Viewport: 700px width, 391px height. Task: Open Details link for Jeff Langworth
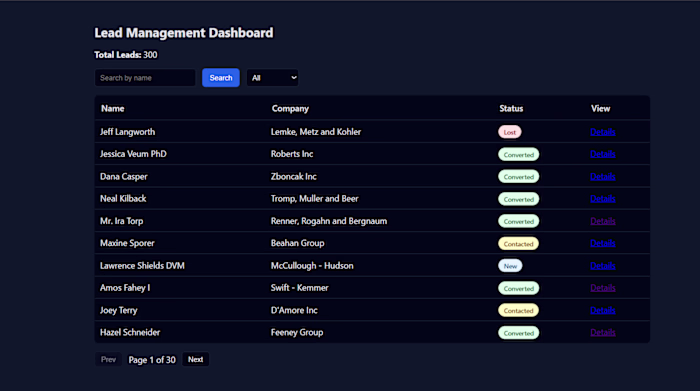tap(603, 132)
